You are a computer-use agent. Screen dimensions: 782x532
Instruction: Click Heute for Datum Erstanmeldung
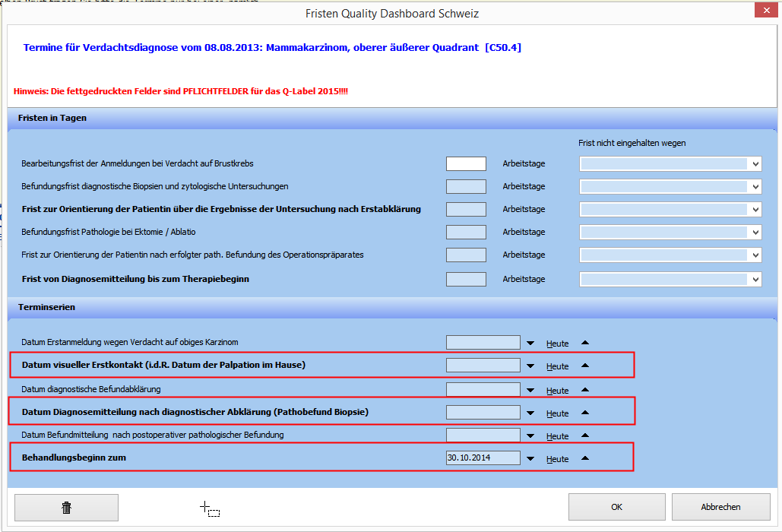click(x=558, y=344)
